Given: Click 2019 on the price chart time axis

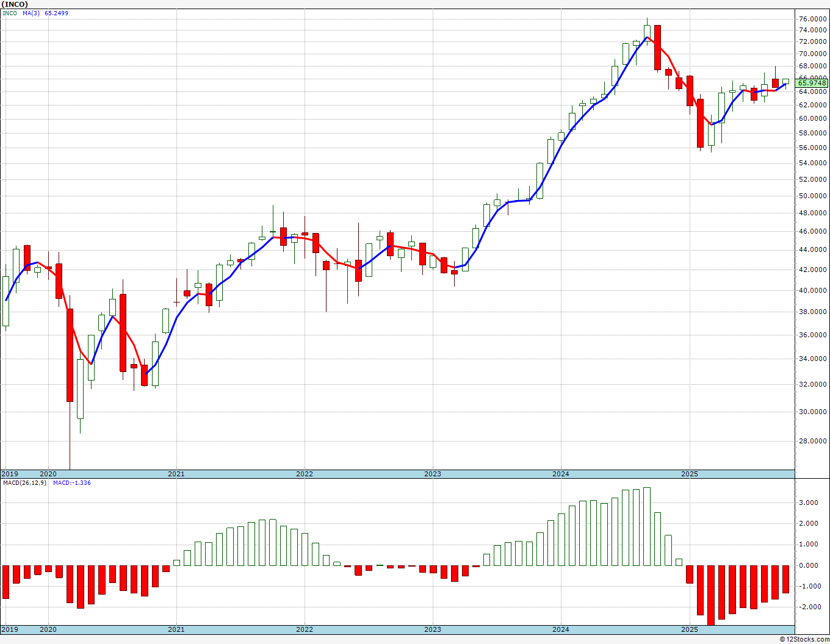Looking at the screenshot, I should (10, 474).
